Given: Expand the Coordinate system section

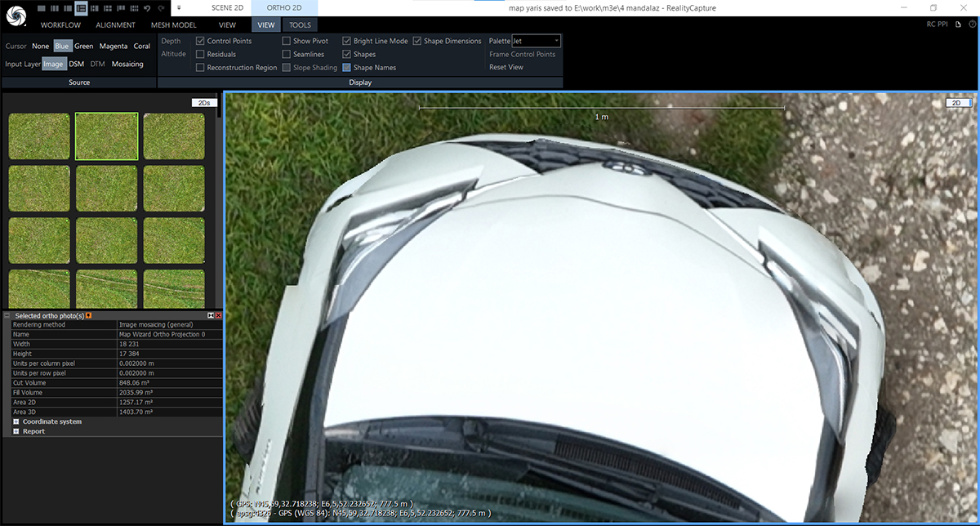Looking at the screenshot, I should 16,421.
